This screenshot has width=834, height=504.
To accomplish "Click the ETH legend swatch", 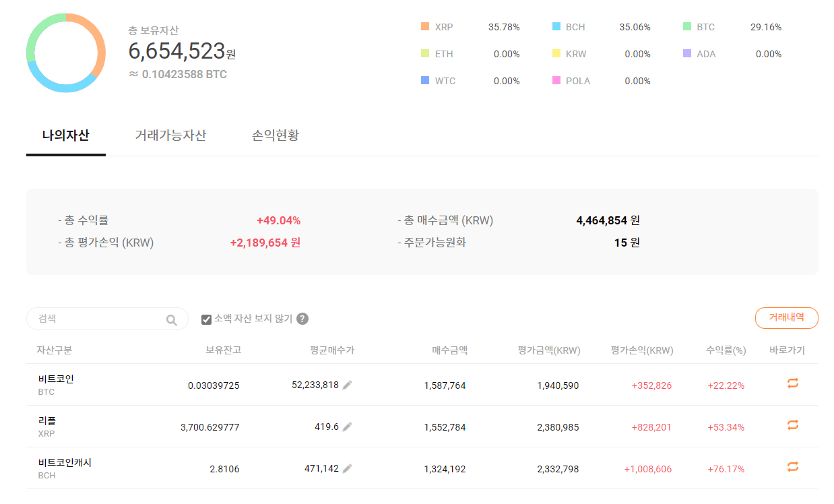I will coord(425,54).
